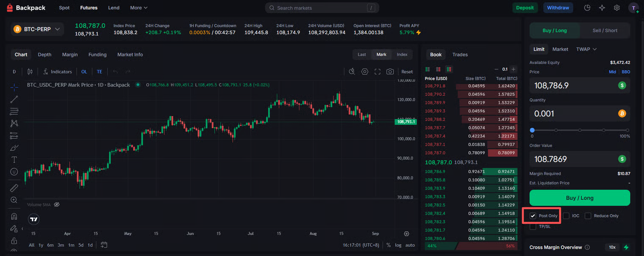Expand the TWAP order type dropdown

point(586,49)
